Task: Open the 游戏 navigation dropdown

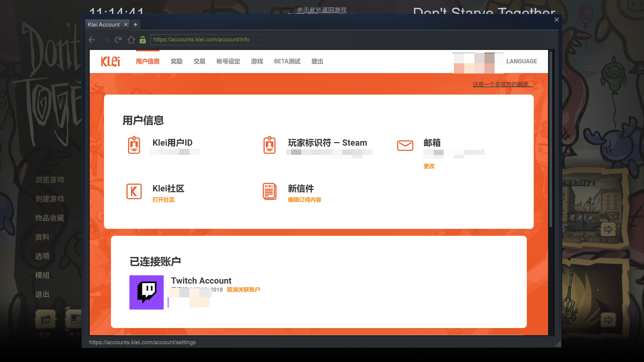Action: coord(257,61)
